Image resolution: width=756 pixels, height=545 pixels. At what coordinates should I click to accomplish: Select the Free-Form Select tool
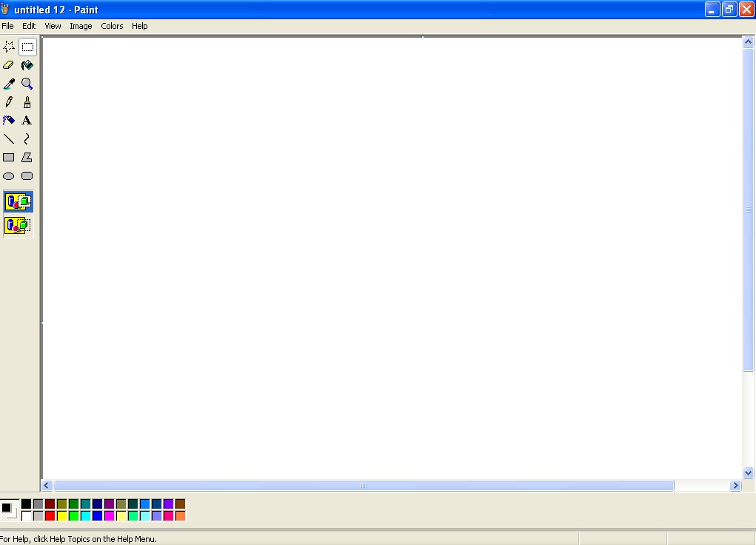click(8, 46)
